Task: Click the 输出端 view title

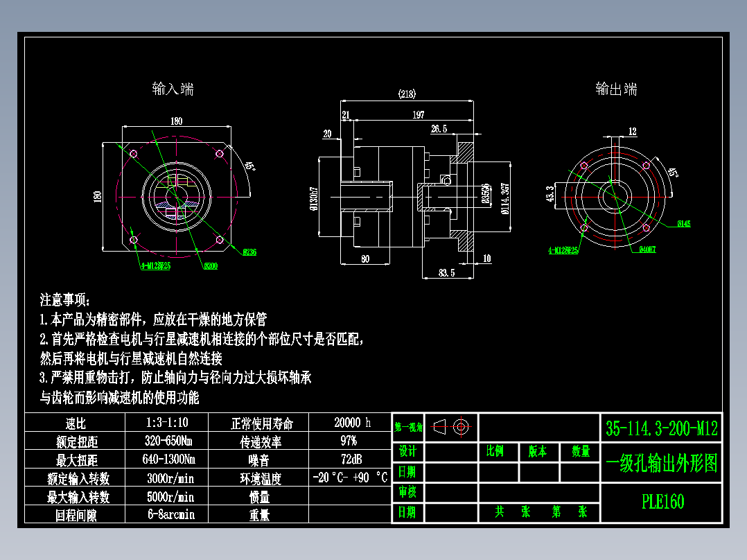Action: 615,89
